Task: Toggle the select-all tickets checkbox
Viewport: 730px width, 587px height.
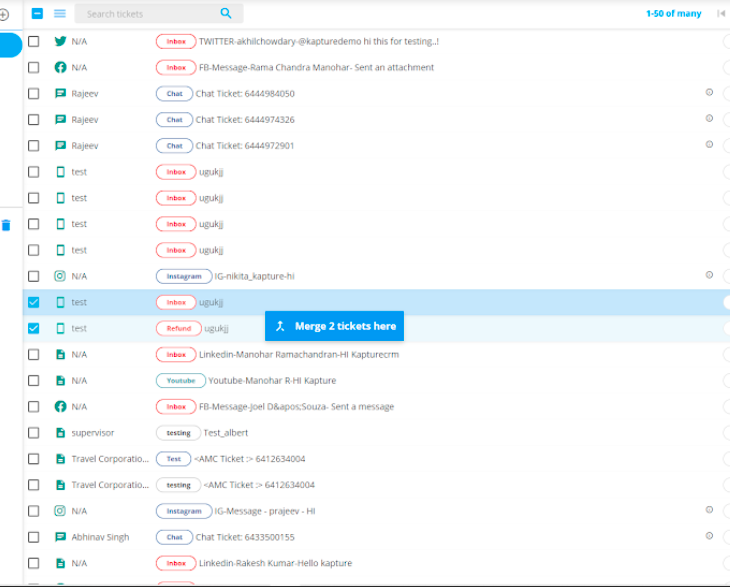Action: [x=37, y=13]
